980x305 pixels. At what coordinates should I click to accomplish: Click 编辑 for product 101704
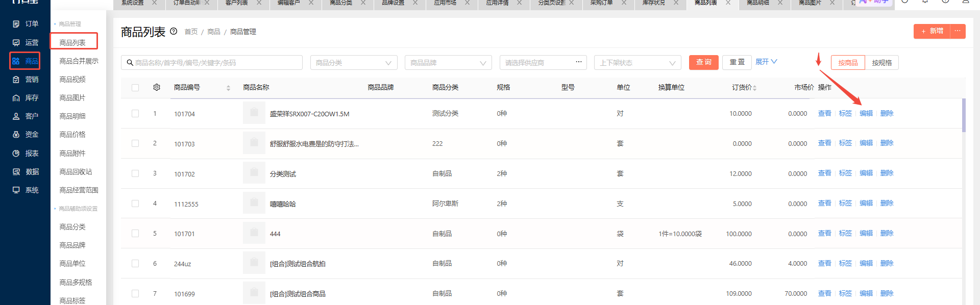(x=866, y=113)
